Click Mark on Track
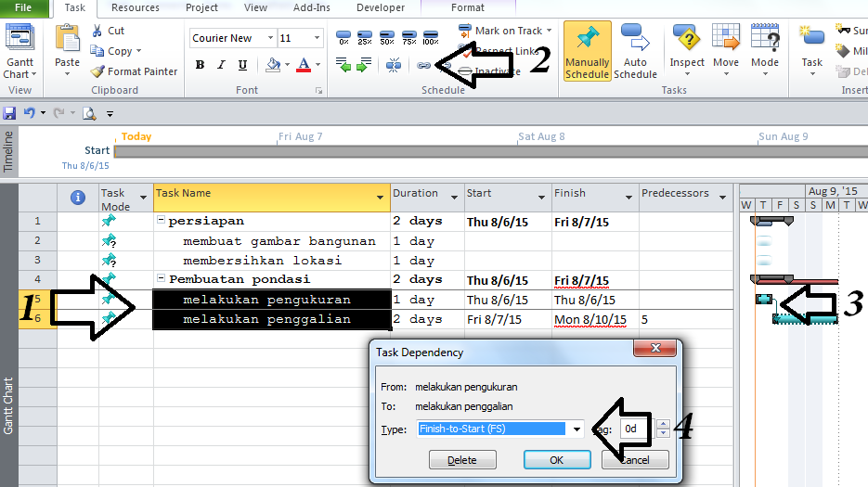The image size is (868, 487). tap(501, 31)
